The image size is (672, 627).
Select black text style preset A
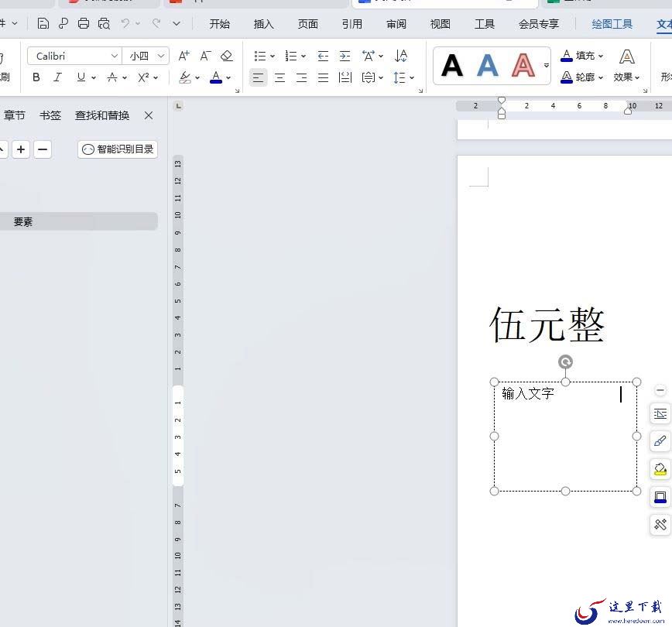452,66
